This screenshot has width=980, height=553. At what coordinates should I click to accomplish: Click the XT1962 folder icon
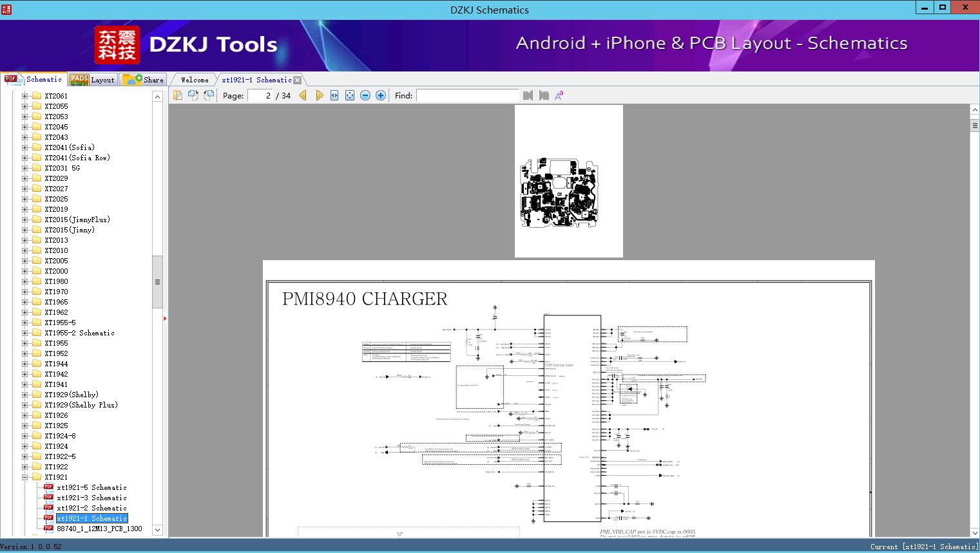(36, 312)
